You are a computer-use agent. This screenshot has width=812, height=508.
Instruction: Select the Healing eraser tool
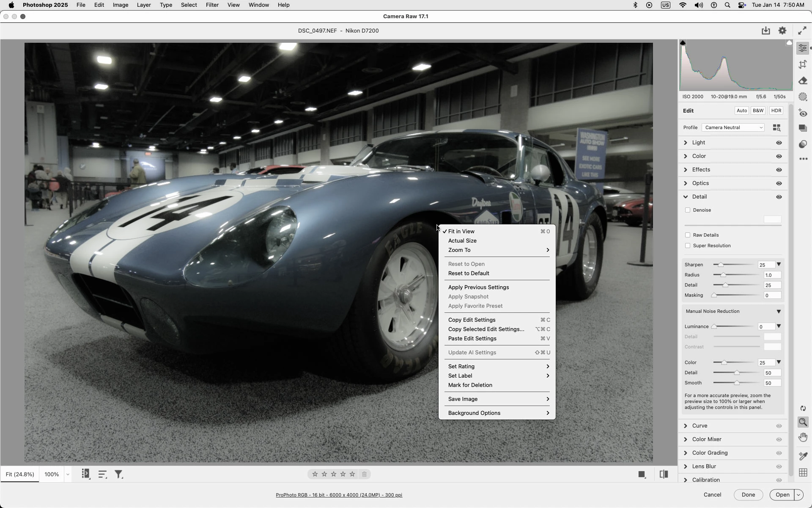(x=803, y=81)
